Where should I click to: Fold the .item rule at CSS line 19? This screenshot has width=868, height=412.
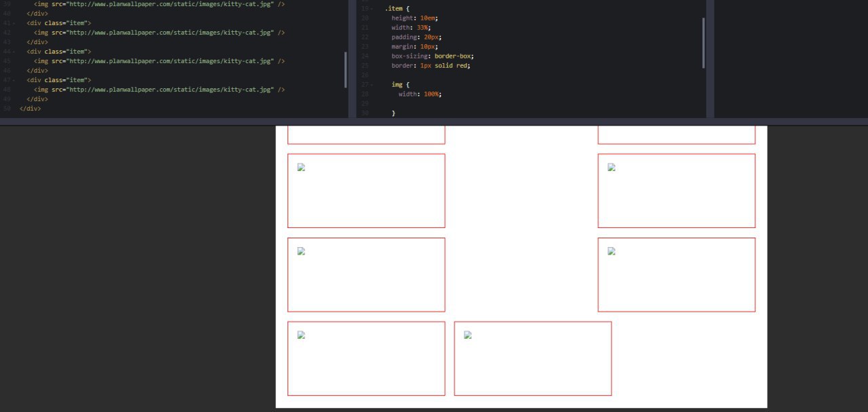[x=371, y=9]
